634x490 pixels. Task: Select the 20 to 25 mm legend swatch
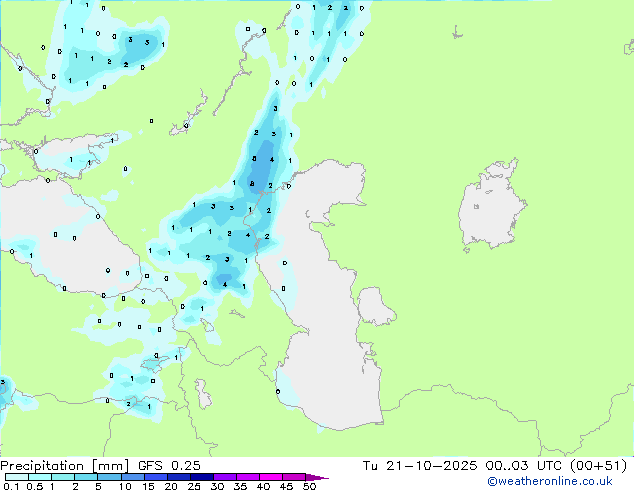(x=178, y=477)
